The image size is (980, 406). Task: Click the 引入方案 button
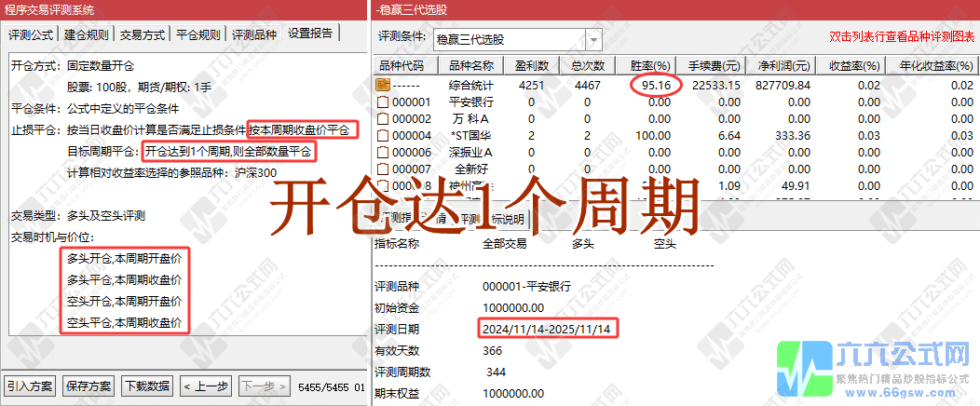pos(31,386)
